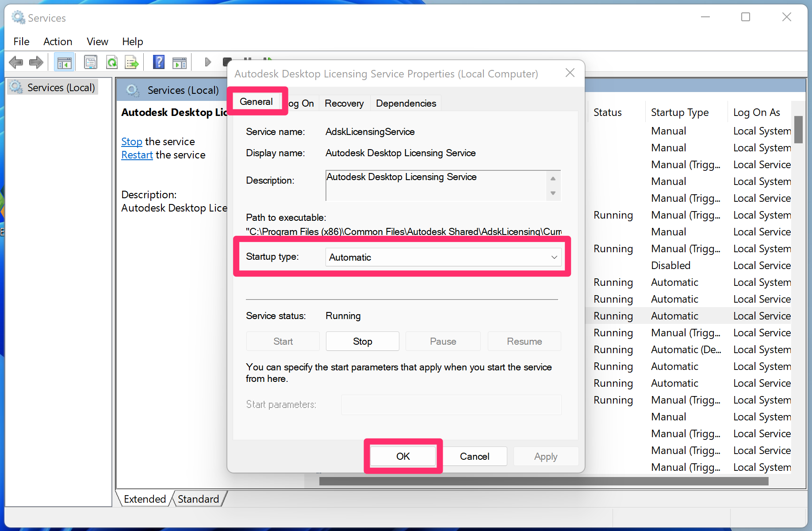
Task: Toggle the Show/Hide Action Pane icon
Action: tap(179, 62)
